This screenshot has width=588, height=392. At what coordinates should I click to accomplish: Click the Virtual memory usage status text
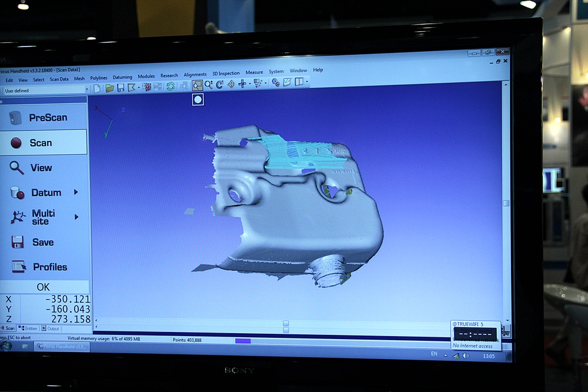[103, 338]
